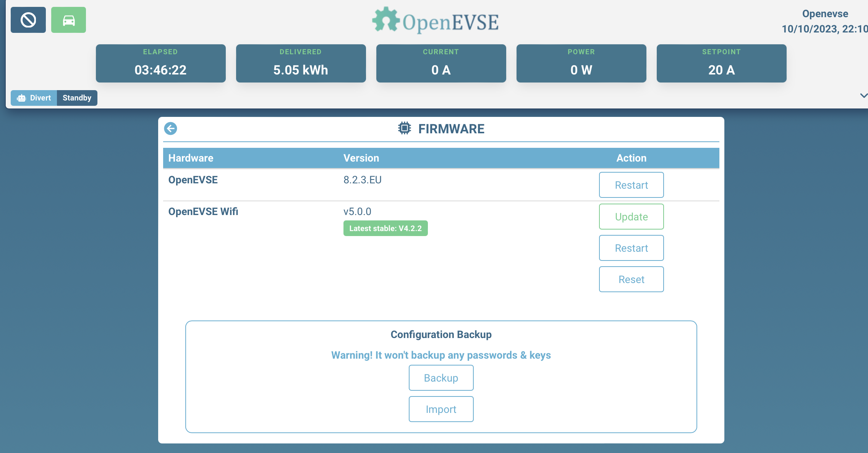Update the OpenEVSE Wifi firmware

pyautogui.click(x=631, y=217)
